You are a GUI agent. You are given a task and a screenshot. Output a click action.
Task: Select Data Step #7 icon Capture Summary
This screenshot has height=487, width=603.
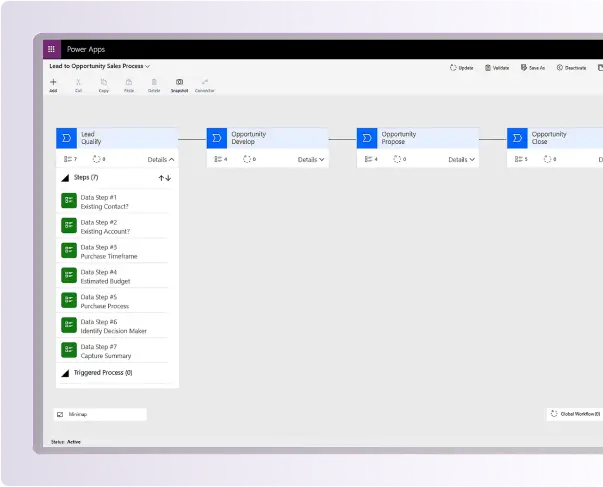pyautogui.click(x=69, y=350)
